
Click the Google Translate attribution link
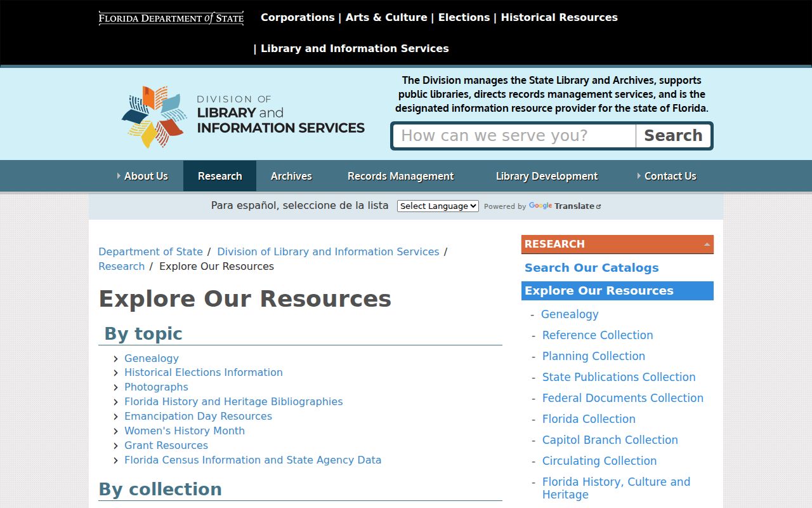point(565,206)
